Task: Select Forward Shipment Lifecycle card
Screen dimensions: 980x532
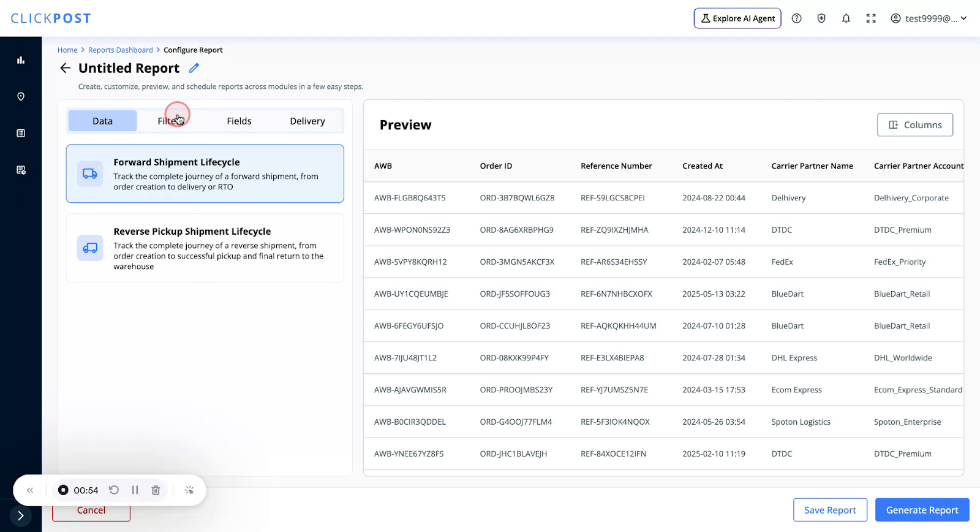Action: (205, 173)
